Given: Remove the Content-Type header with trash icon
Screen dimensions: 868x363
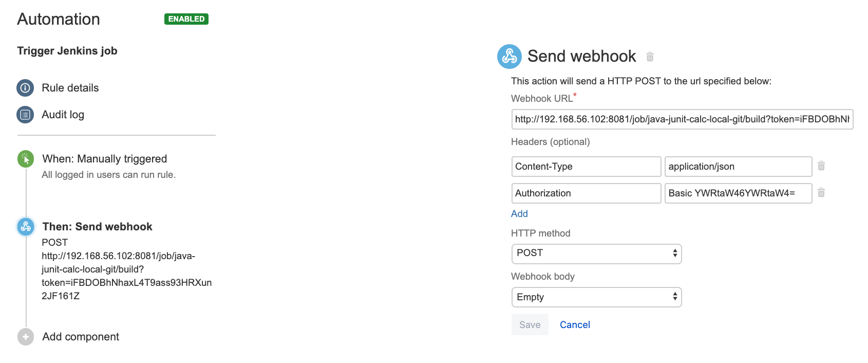Looking at the screenshot, I should click(x=821, y=166).
